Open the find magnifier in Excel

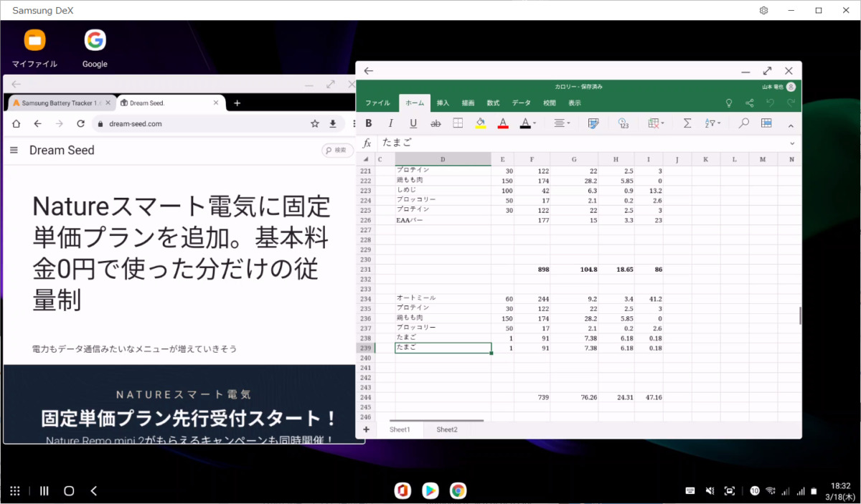[x=744, y=123]
